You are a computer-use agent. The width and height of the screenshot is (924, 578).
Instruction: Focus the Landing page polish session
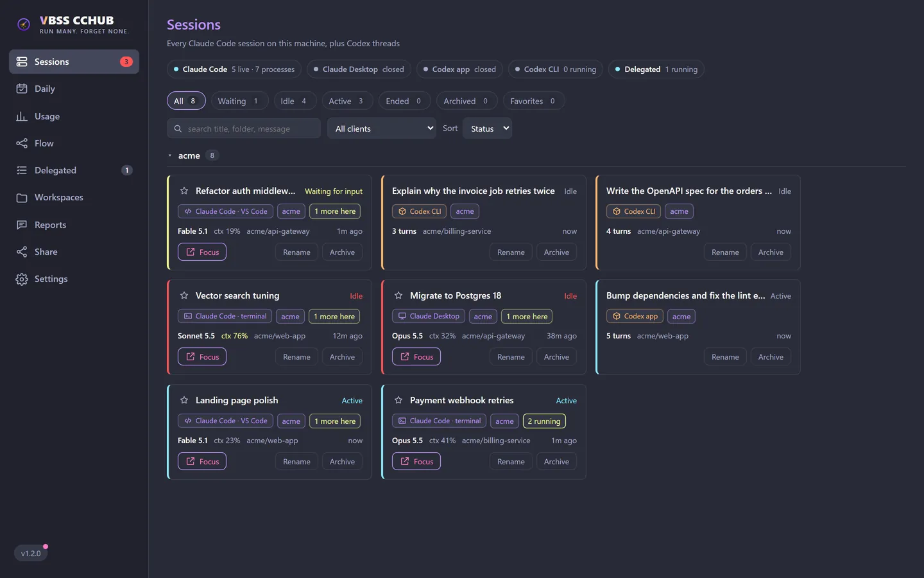(x=202, y=462)
